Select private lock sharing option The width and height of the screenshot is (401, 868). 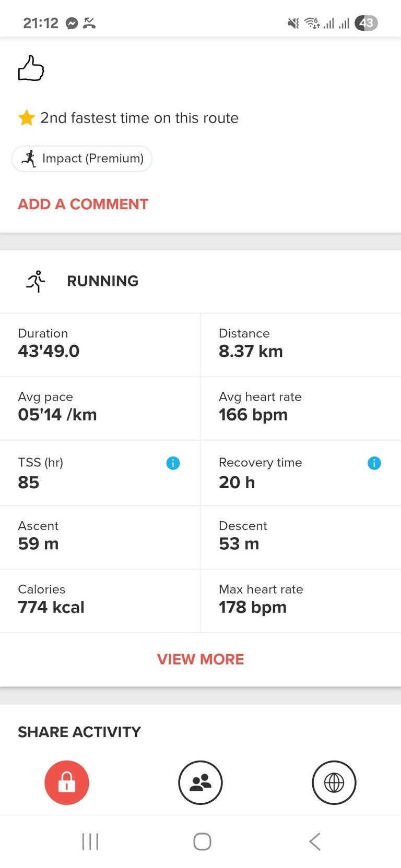coord(67,782)
